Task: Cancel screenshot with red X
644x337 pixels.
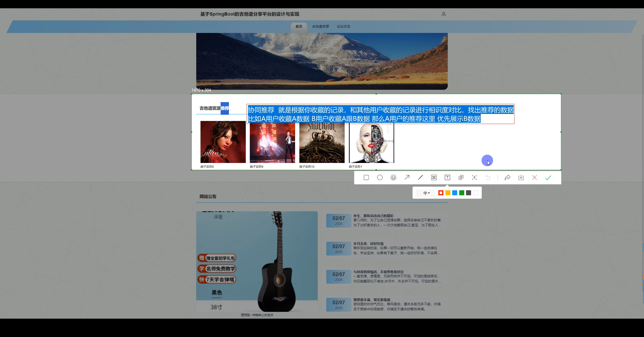Action: pyautogui.click(x=535, y=178)
